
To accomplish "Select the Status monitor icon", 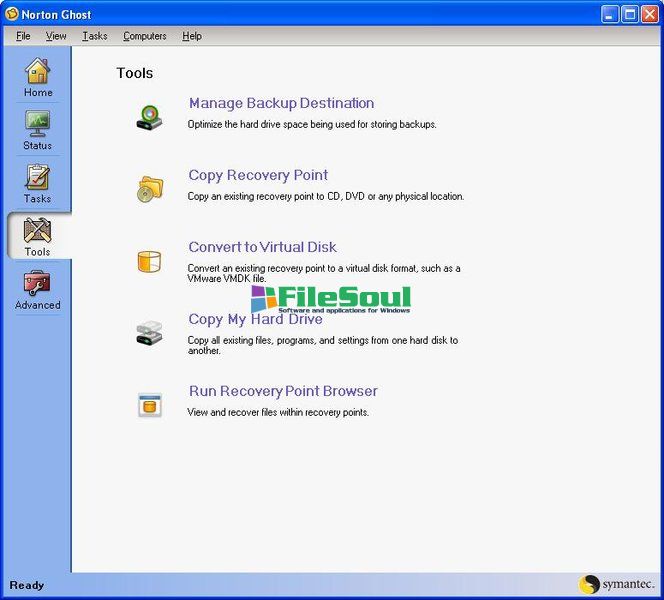I will [37, 124].
